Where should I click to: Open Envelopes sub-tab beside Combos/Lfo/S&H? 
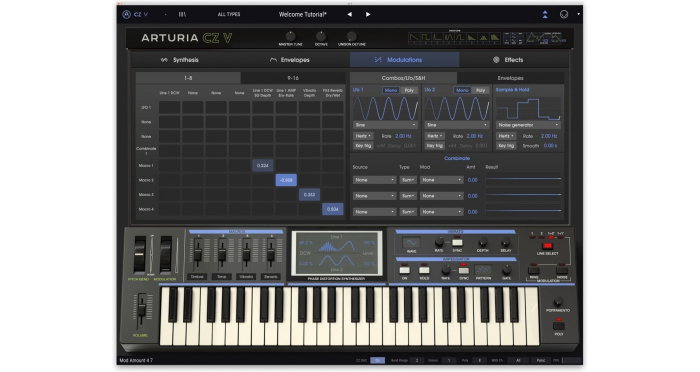tap(510, 78)
